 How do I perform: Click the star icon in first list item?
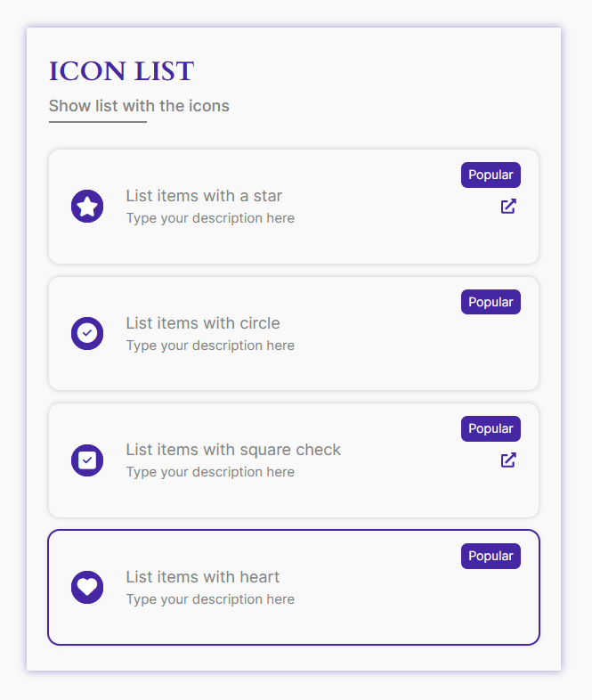[x=87, y=207]
